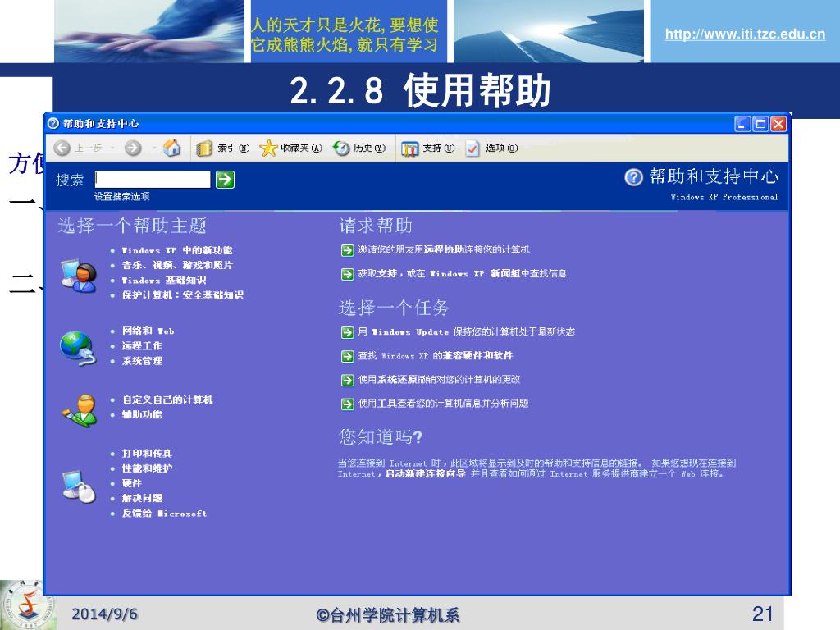This screenshot has height=630, width=840.
Task: Select 音乐、视频、游戏和照片 topic
Action: 177,265
